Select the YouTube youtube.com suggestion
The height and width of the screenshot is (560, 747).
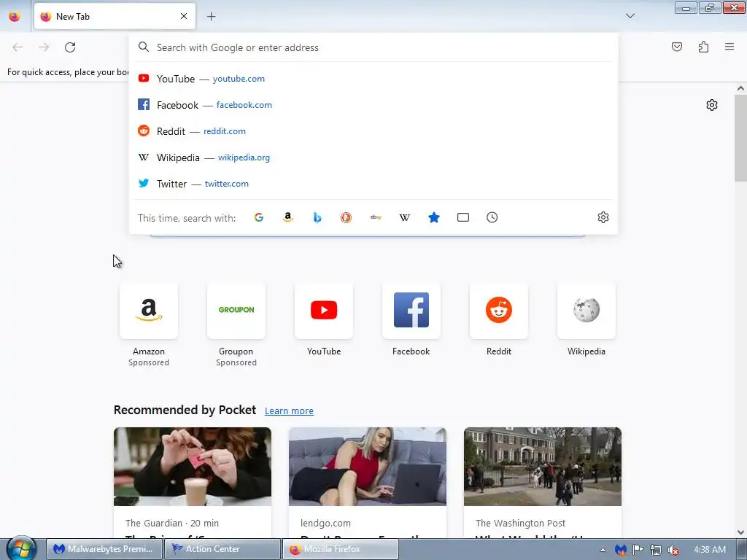coord(373,79)
